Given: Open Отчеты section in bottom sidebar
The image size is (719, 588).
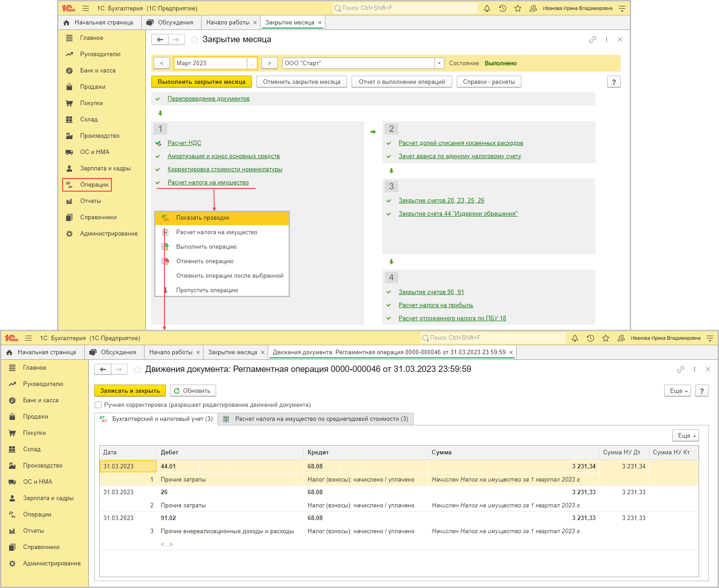Looking at the screenshot, I should pyautogui.click(x=34, y=531).
